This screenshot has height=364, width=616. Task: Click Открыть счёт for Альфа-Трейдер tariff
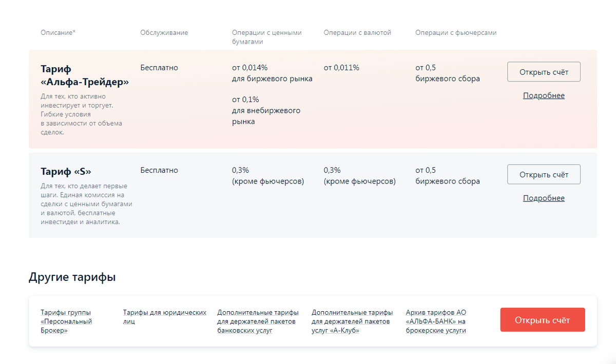point(544,72)
